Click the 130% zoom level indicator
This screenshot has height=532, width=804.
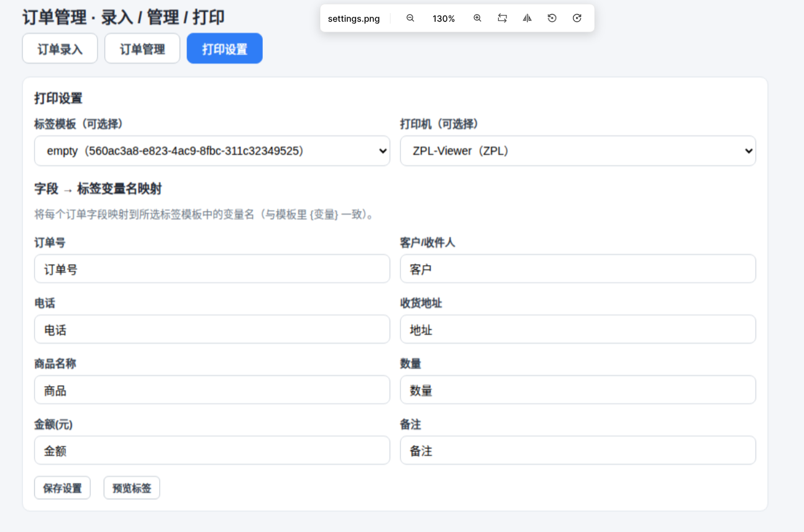click(444, 19)
